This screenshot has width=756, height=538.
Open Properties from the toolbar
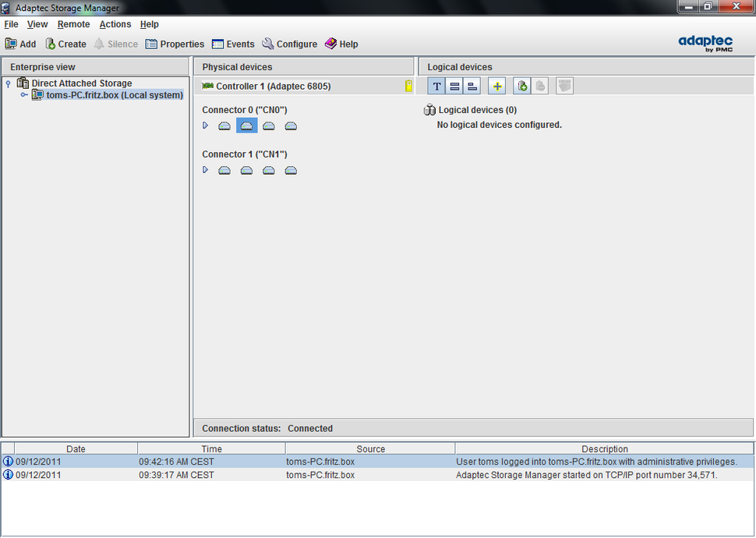click(175, 44)
